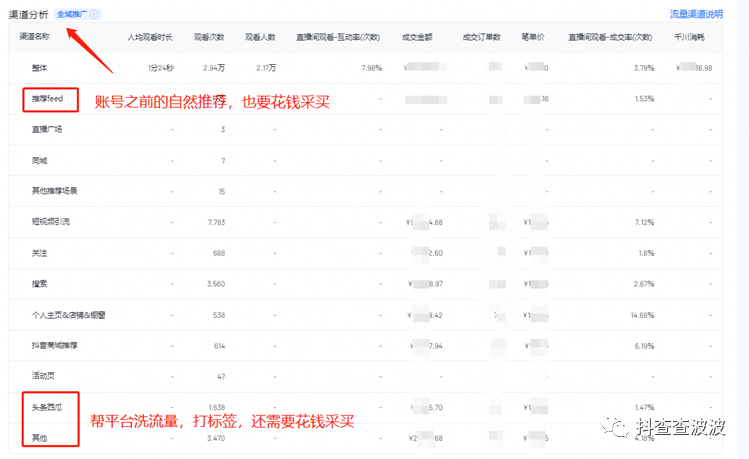The height and width of the screenshot is (459, 749).
Task: Click the 7.12% conversion rate value
Action: (644, 222)
